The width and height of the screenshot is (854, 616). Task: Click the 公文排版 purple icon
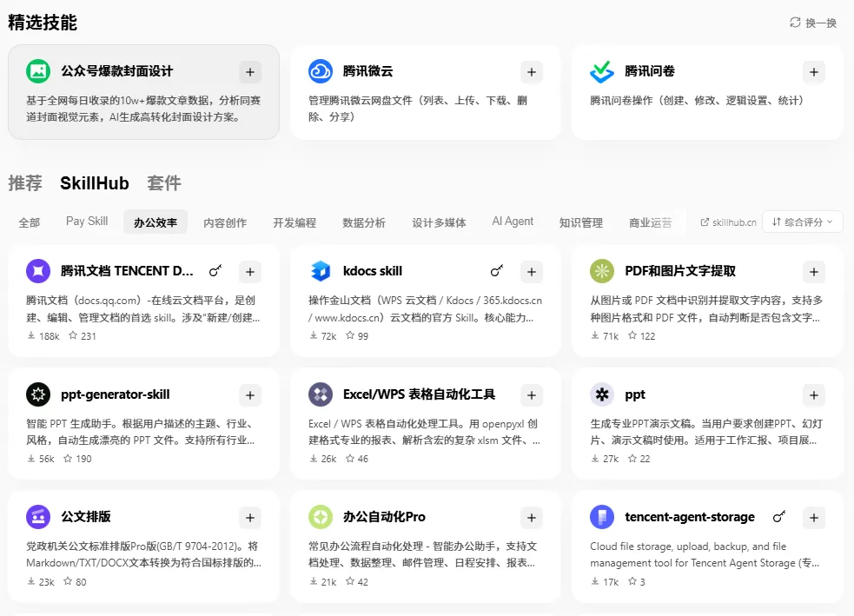point(38,517)
